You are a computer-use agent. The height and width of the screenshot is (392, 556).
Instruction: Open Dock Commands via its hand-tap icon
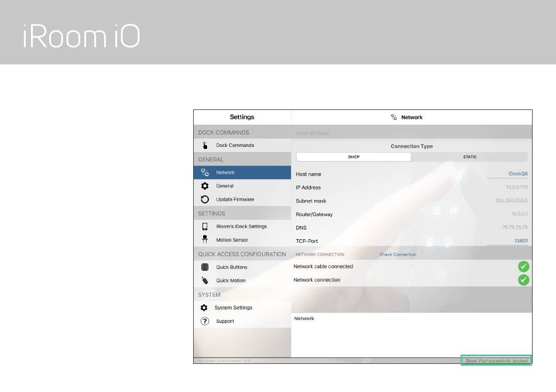point(205,145)
